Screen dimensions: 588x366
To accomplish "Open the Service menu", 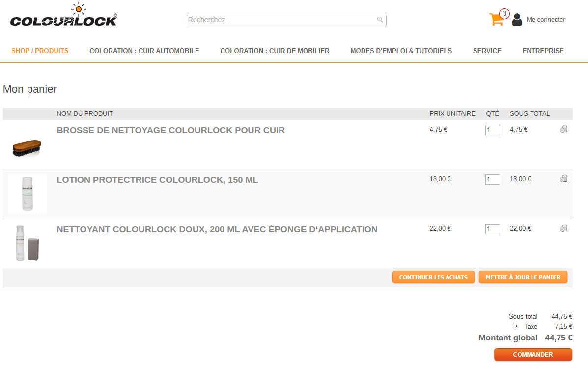I will click(x=487, y=51).
